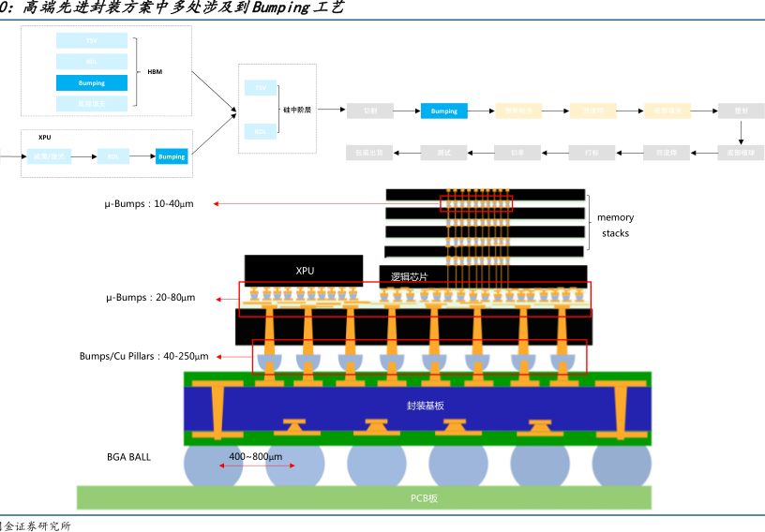This screenshot has width=765, height=532.
Task: Select the TSV box in the HBM group
Action: [x=92, y=40]
